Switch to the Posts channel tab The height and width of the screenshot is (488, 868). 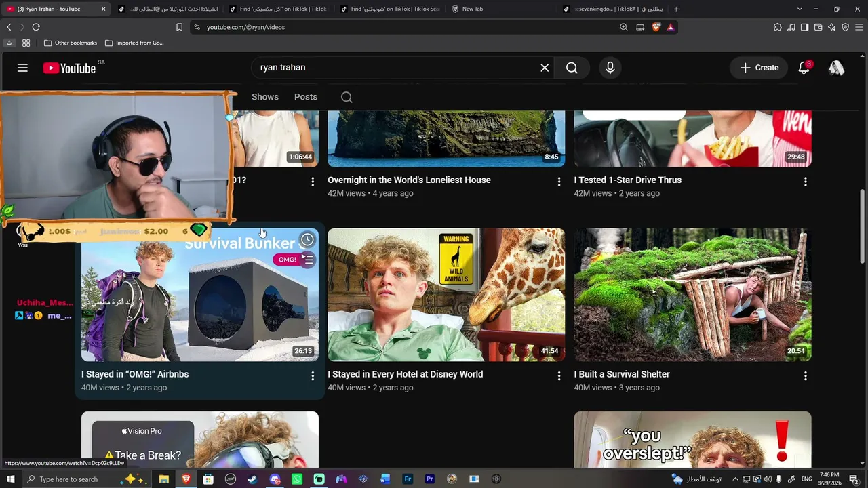pos(306,97)
